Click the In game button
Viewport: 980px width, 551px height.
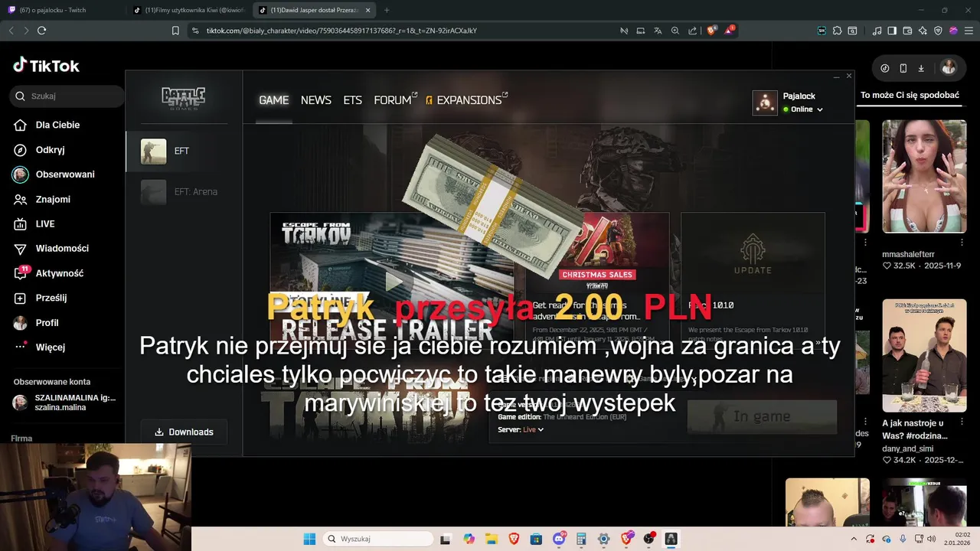tap(762, 416)
